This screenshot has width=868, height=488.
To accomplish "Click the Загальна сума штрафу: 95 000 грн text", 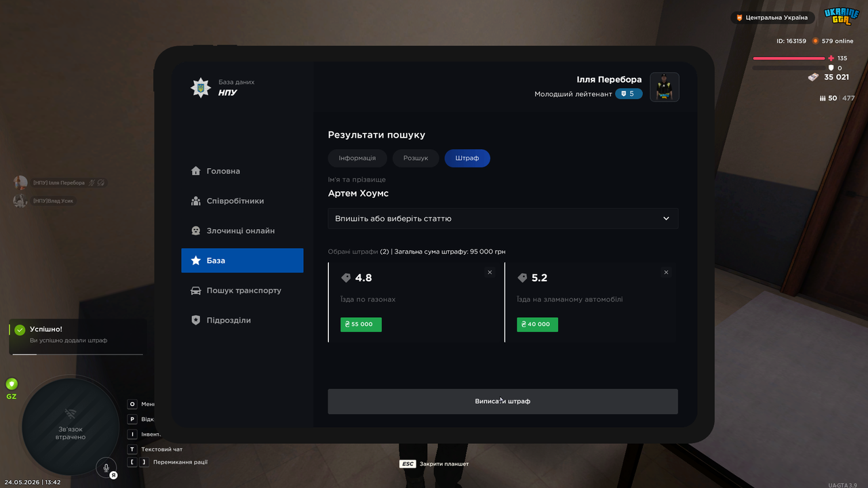I will [x=450, y=251].
